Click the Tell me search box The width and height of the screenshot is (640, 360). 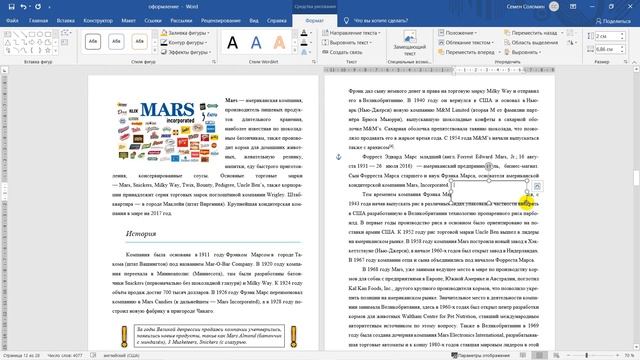point(380,20)
